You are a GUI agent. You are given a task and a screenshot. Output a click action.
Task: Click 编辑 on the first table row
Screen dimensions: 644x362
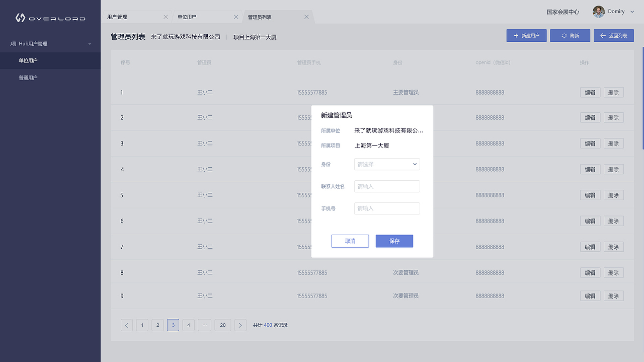pos(590,92)
